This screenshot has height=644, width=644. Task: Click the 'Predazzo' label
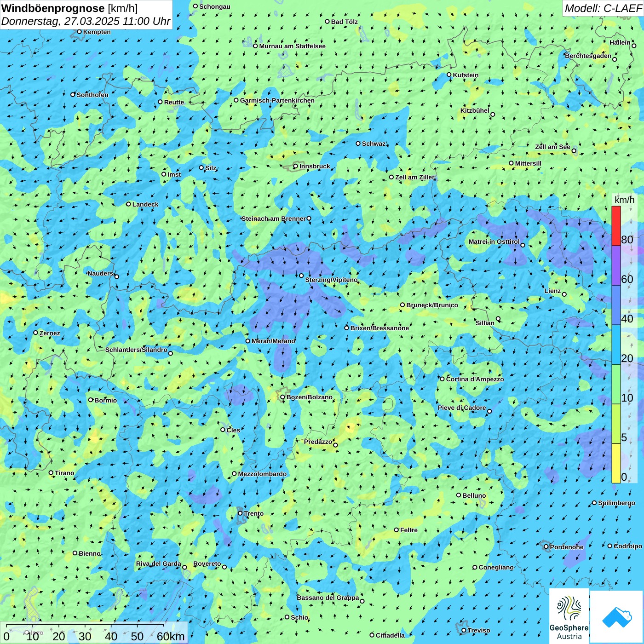[x=318, y=442]
